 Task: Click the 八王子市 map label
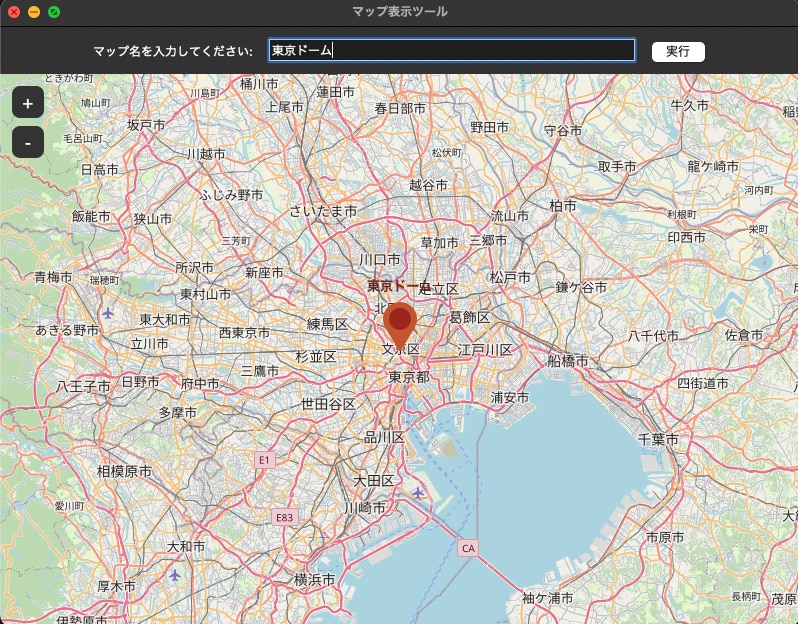point(83,386)
